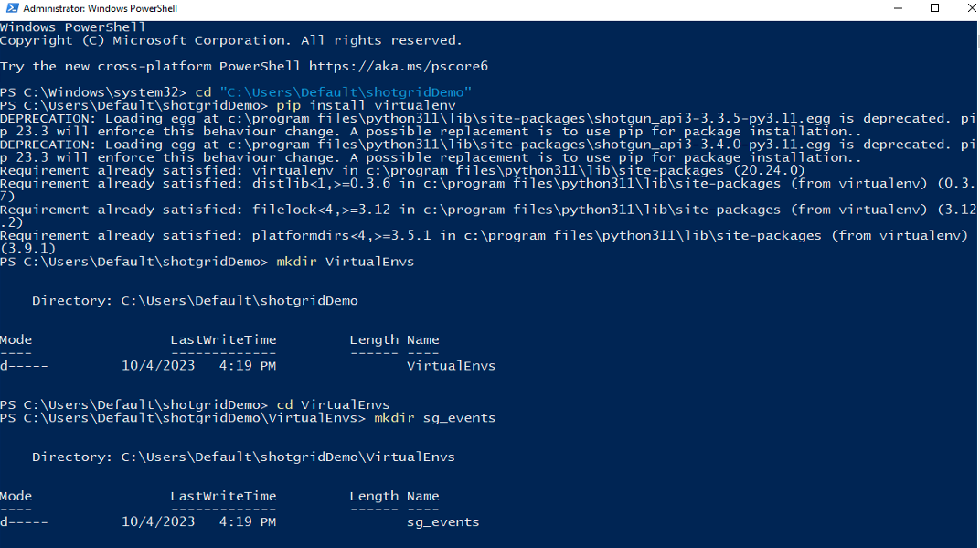Click the 'platformdirs<4,>=3.5.1' requirement text
This screenshot has height=548, width=980.
[x=342, y=235]
